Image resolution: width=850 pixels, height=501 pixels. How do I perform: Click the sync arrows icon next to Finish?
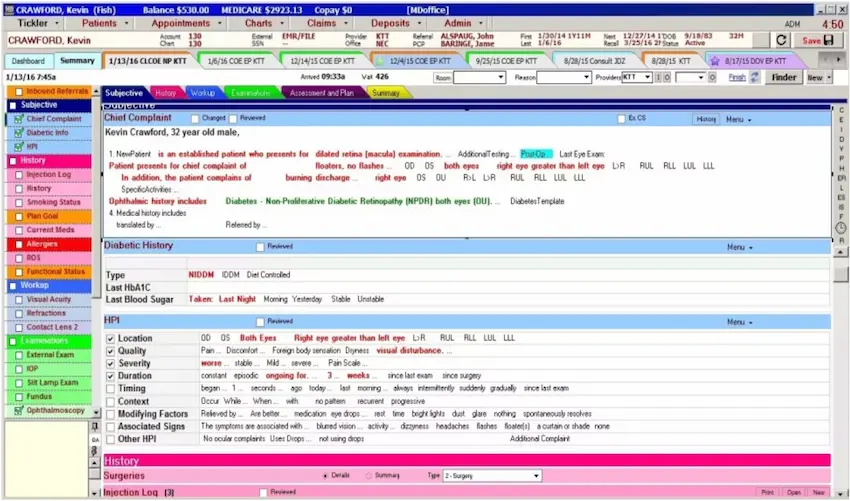tap(754, 77)
